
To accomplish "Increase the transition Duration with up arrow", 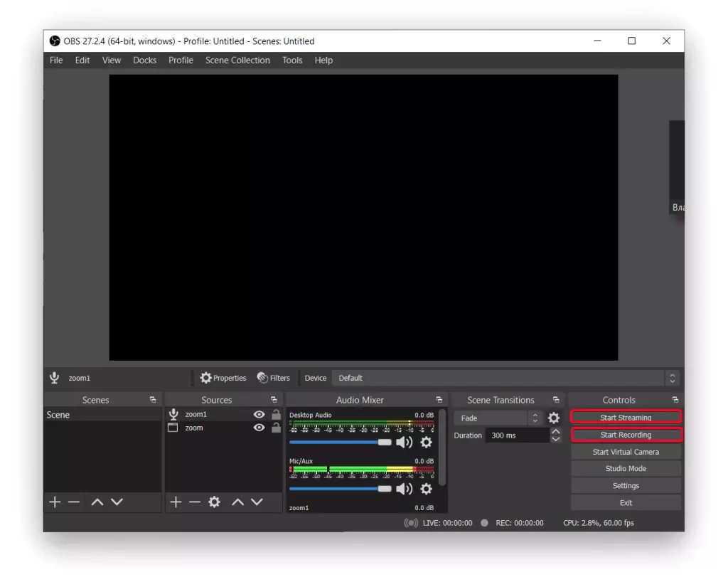I will tap(555, 431).
